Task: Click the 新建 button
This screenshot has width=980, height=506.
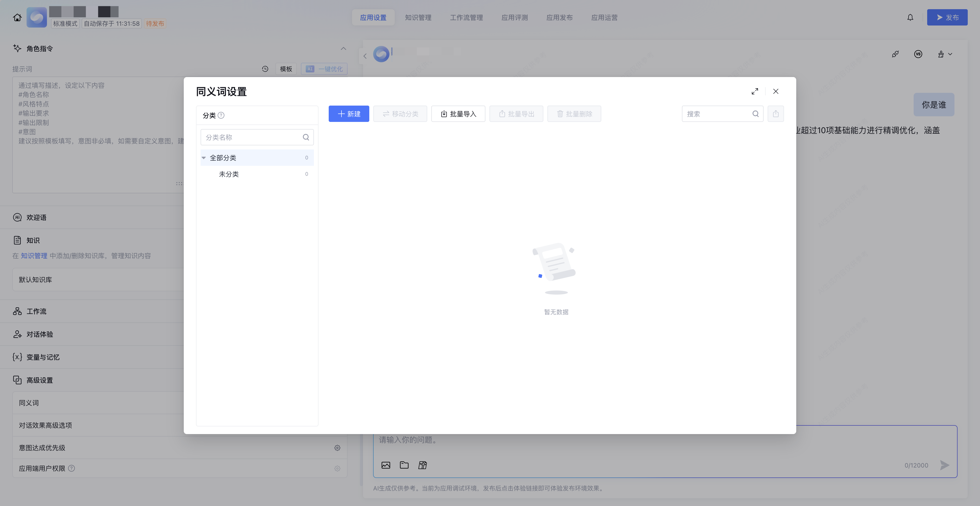Action: pos(348,114)
